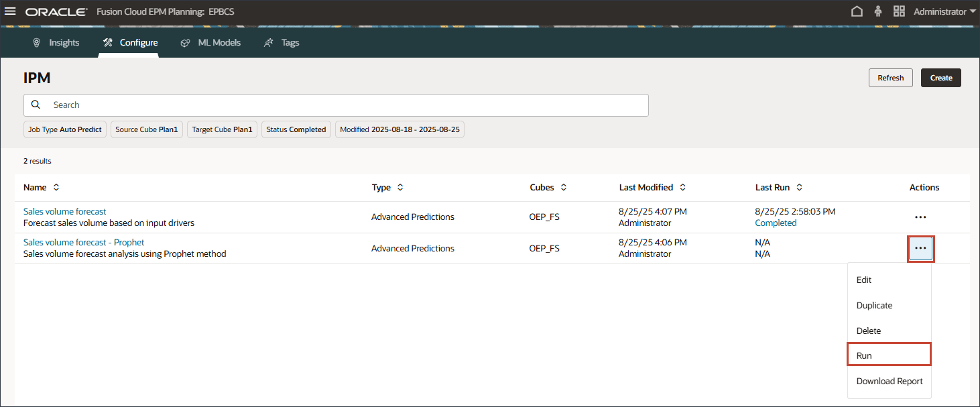The height and width of the screenshot is (407, 980).
Task: Click the 8/25/25 2:58:03 PM last run cell
Action: tap(796, 211)
